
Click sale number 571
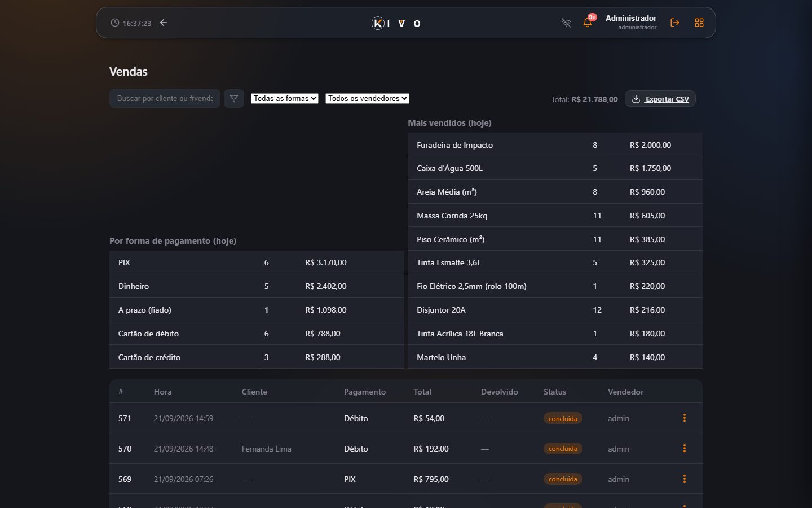coord(125,418)
